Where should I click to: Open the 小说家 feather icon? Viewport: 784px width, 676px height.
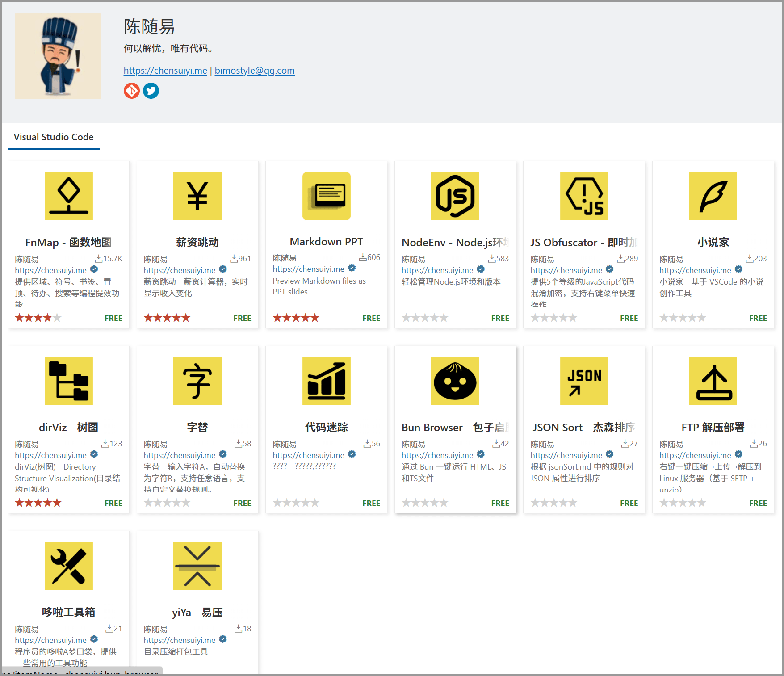(x=713, y=196)
